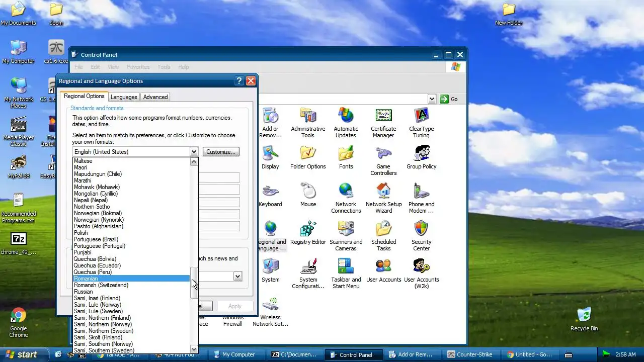Open New Folder on desktop
Screen dimensions: 644x362
click(x=509, y=14)
